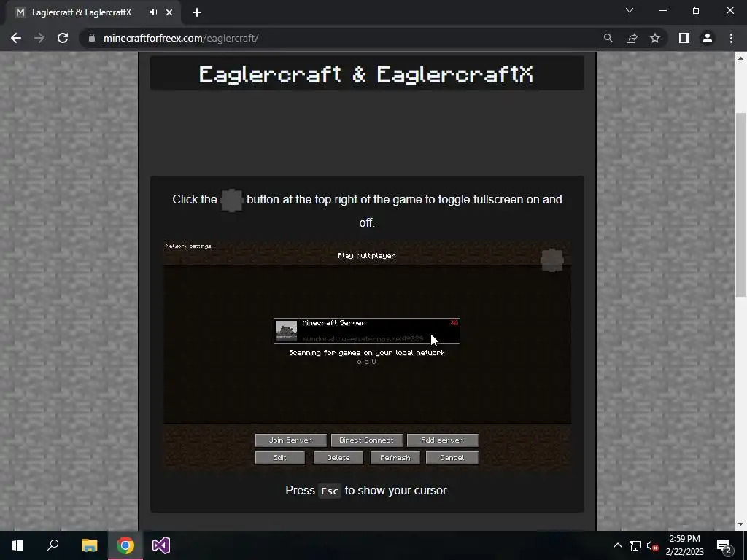Open File Explorer from the taskbar
This screenshot has width=747, height=560.
[89, 545]
